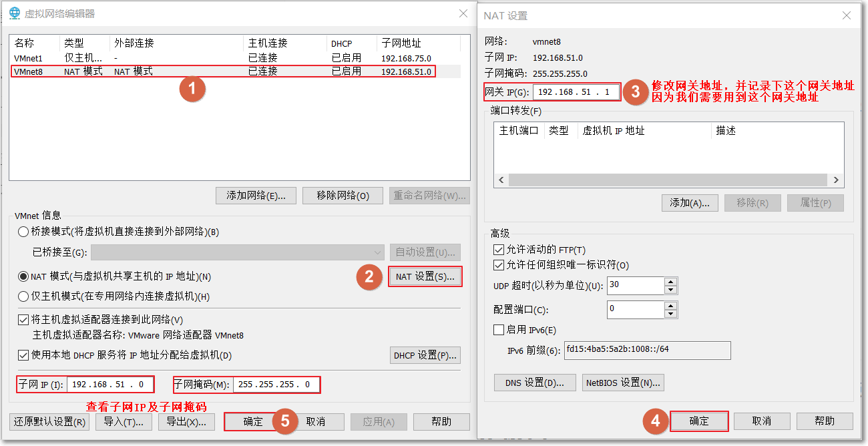The height and width of the screenshot is (446, 868).
Task: Click the 属性(P) port forwarding button
Action: 815,203
